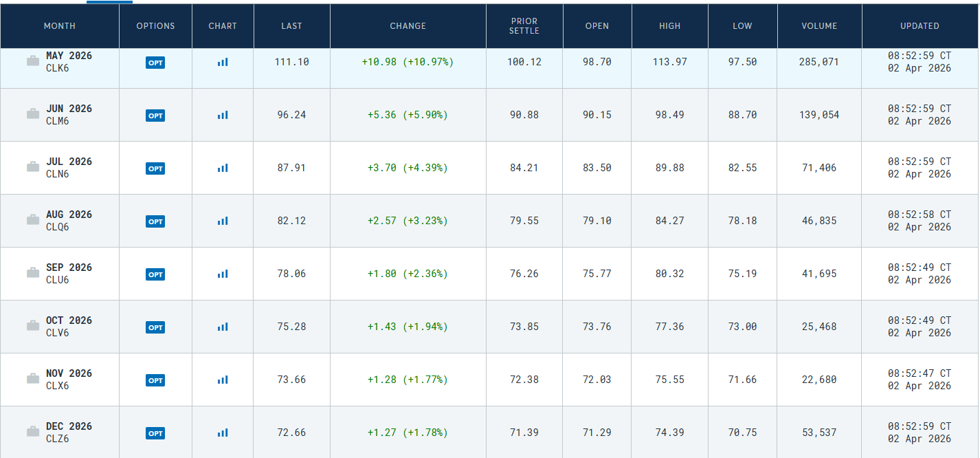Click the CHANGE column header
This screenshot has width=980, height=458.
(408, 26)
